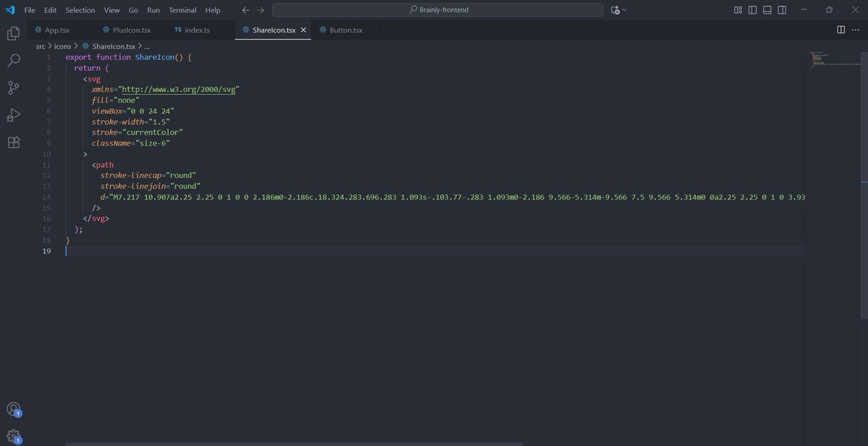
Task: Open the Accounts menu icon
Action: (13, 410)
